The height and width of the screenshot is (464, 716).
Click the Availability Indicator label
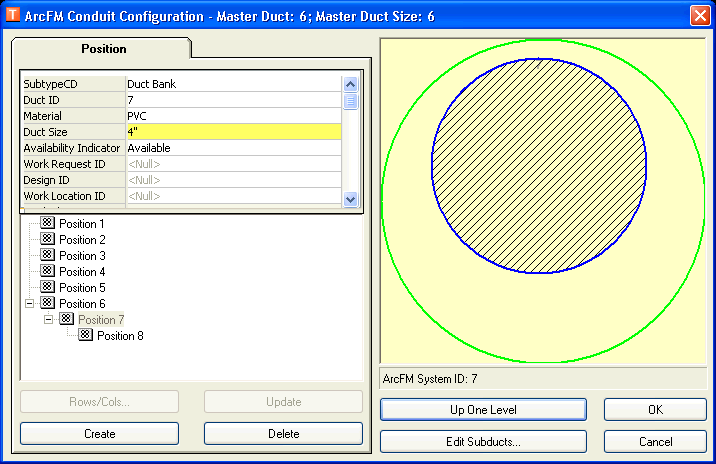[72, 148]
